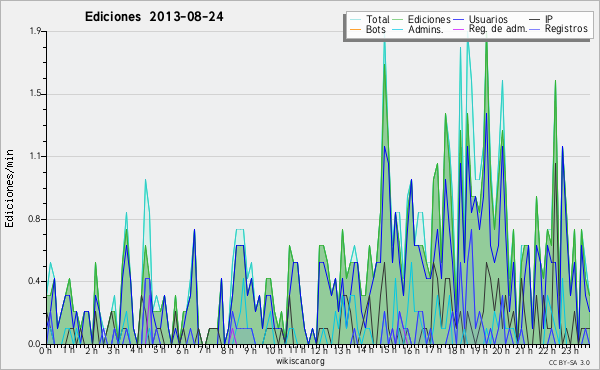Click the '3 h' x-axis label

tap(113, 351)
